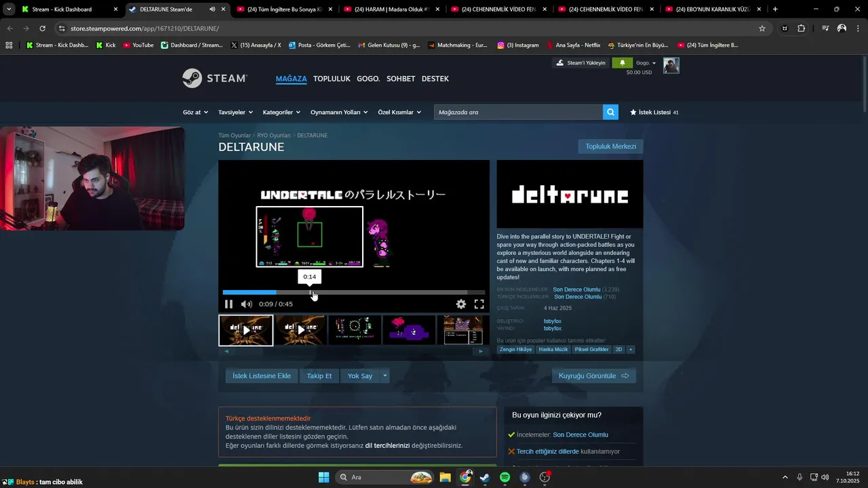Expand the Özel Kısımlar dropdown
This screenshot has width=868, height=488.
[399, 112]
